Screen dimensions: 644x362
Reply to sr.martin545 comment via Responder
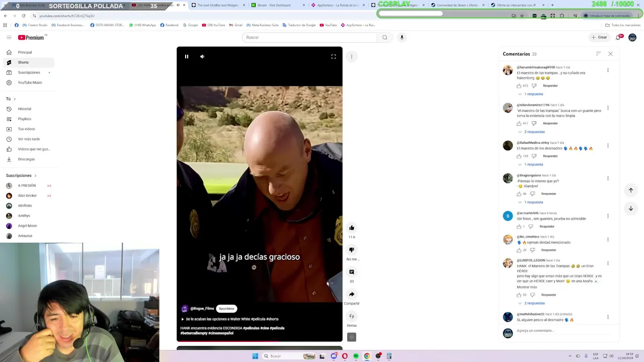[x=547, y=226]
